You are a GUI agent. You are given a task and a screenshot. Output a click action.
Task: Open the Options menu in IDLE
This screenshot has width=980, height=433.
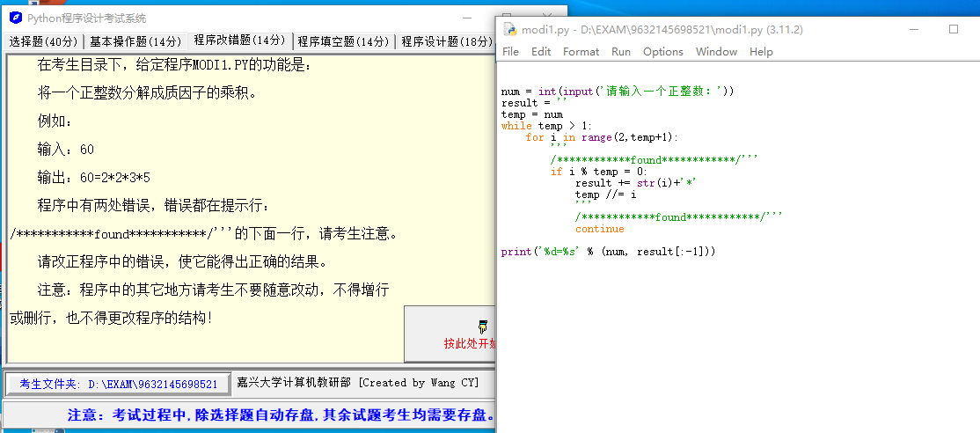(663, 52)
